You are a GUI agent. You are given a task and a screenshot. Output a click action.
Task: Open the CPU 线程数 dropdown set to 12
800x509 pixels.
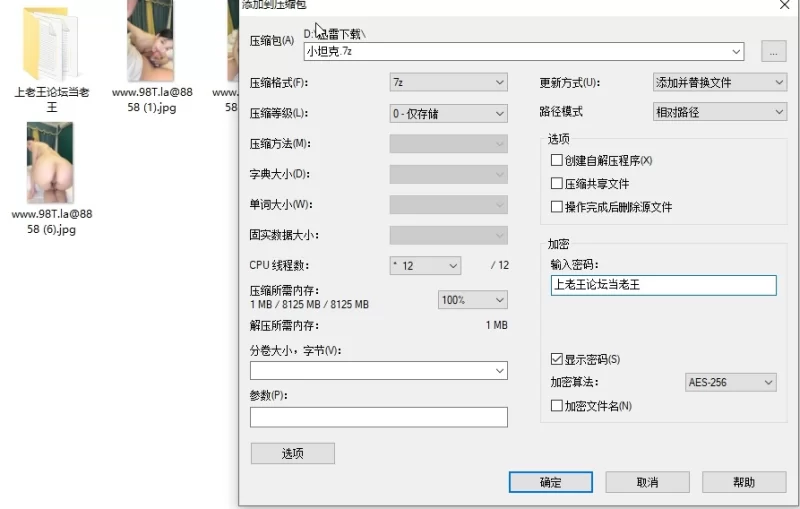point(426,266)
